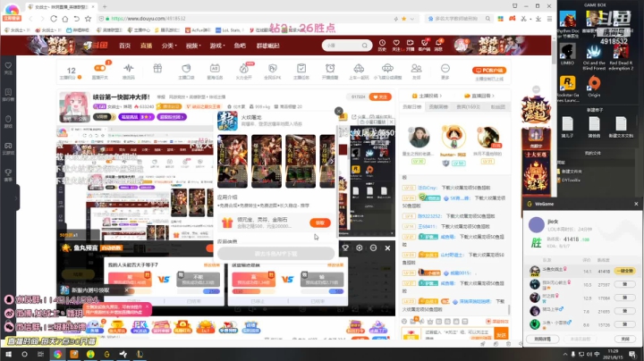Choose the red 赢 option in second prediction

[x=253, y=280]
